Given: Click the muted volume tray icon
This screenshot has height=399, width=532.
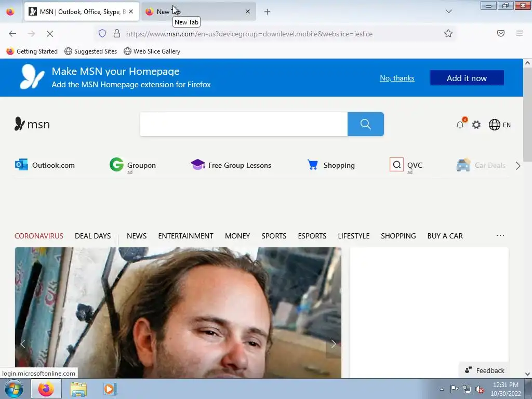Looking at the screenshot, I should [x=480, y=389].
